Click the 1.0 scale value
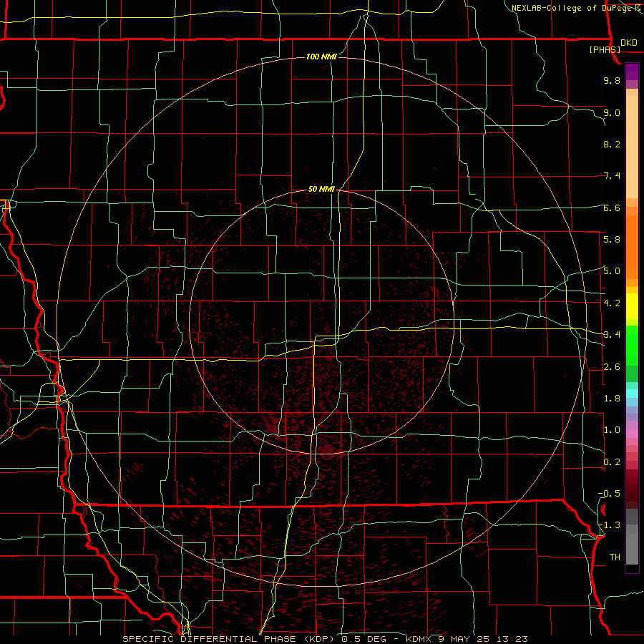 (x=612, y=430)
